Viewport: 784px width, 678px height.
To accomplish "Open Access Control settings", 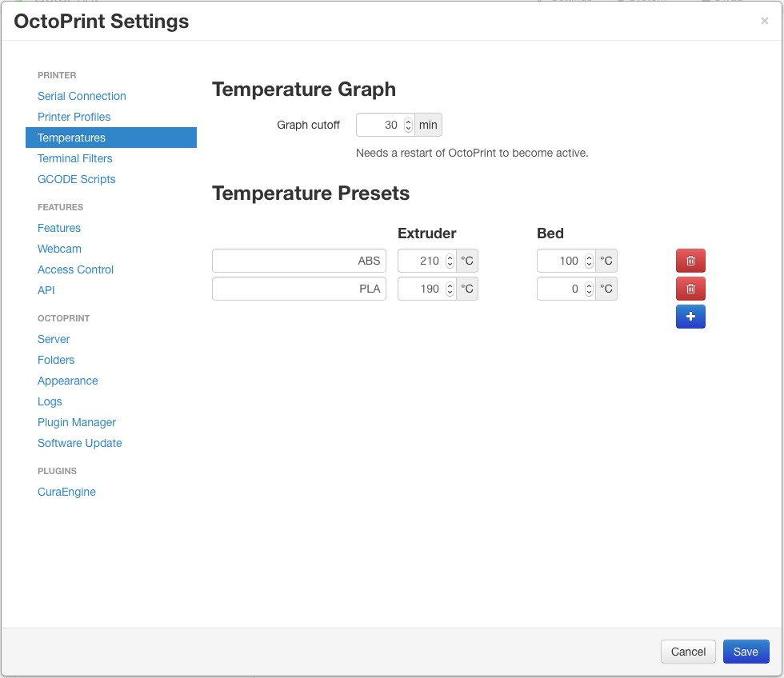I will click(x=75, y=269).
